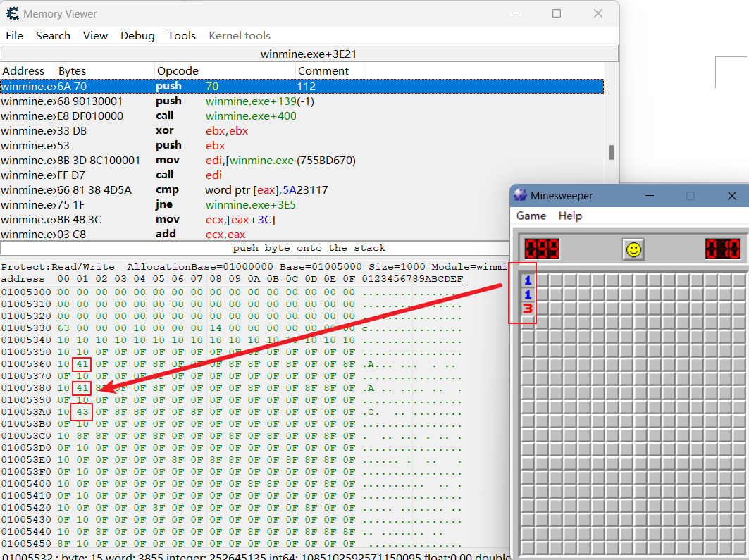The width and height of the screenshot is (749, 560).
Task: Open the Debug menu
Action: click(137, 35)
